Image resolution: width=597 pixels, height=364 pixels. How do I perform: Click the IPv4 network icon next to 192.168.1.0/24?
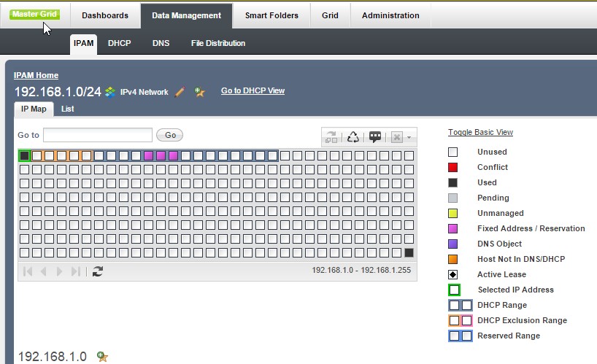[x=111, y=92]
